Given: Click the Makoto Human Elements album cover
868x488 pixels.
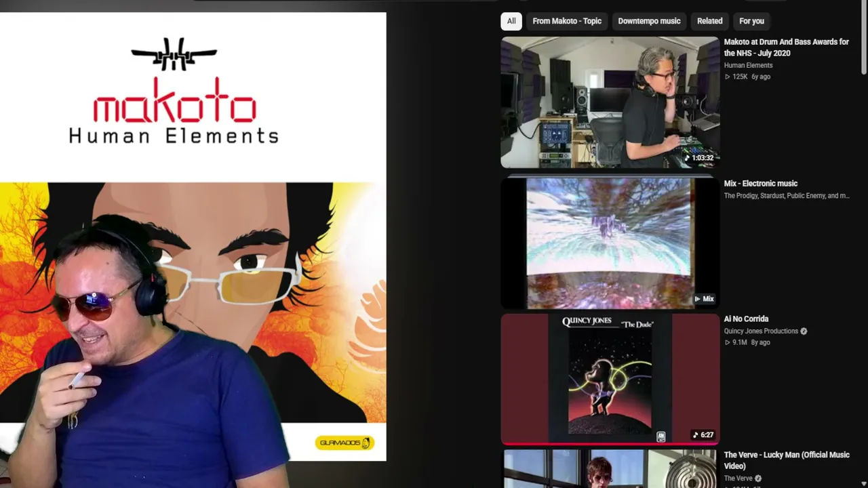Looking at the screenshot, I should pos(193,237).
